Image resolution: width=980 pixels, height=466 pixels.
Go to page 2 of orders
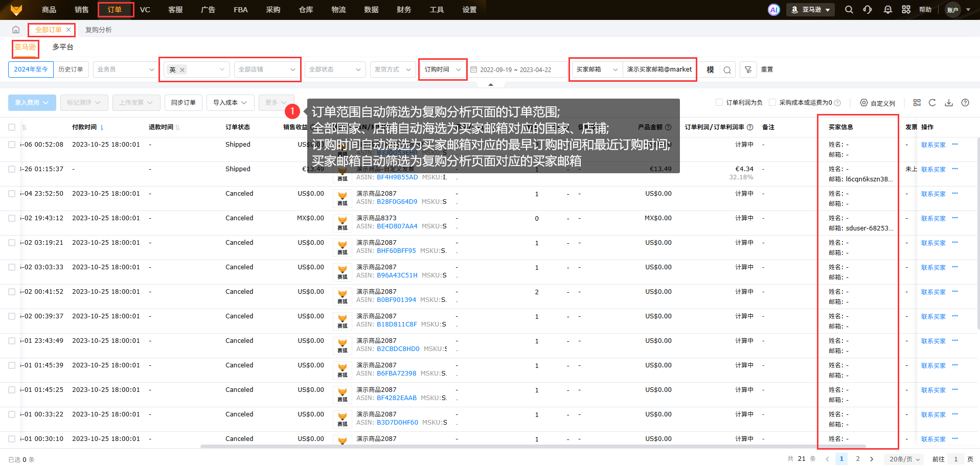858,459
